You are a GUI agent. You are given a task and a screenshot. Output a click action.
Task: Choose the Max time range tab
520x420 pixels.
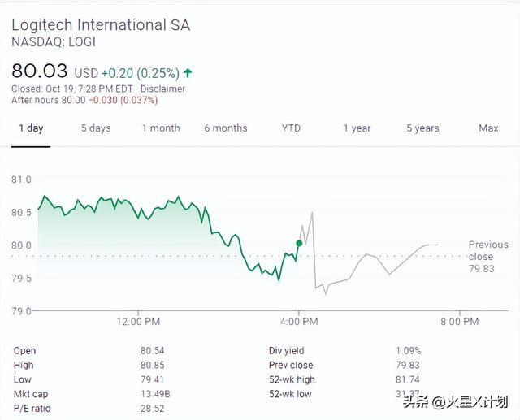(x=488, y=128)
